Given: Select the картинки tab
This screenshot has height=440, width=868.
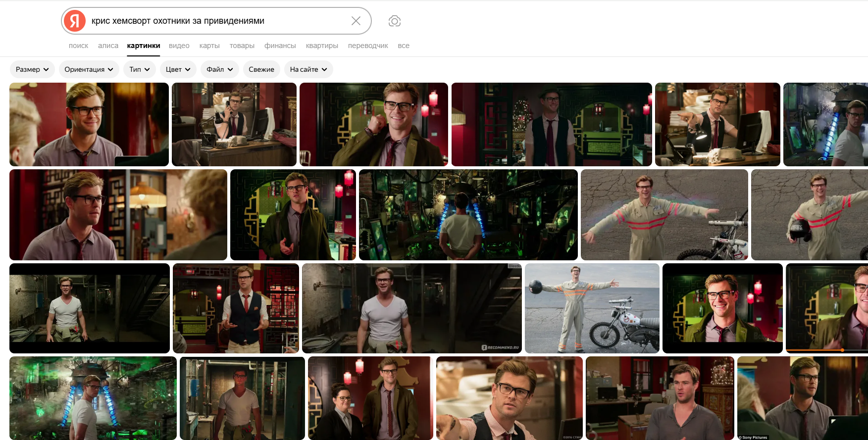Looking at the screenshot, I should pyautogui.click(x=144, y=46).
